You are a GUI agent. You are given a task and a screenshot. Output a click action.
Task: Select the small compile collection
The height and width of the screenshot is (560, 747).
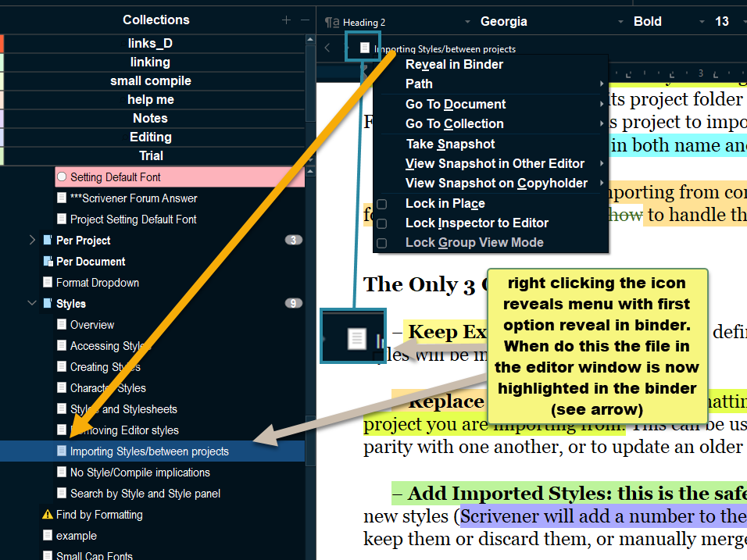[x=151, y=81]
